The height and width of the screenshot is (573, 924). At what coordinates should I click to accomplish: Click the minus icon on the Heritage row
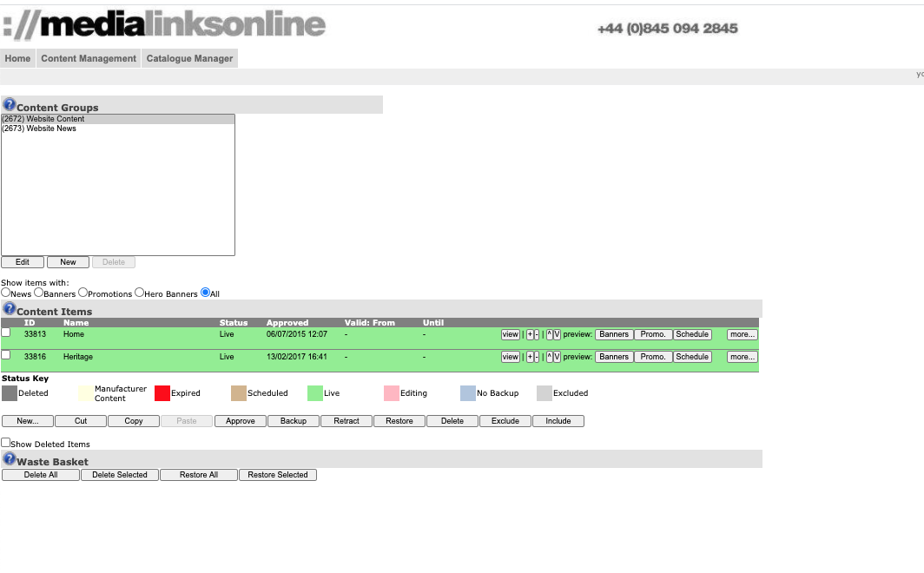coord(536,357)
